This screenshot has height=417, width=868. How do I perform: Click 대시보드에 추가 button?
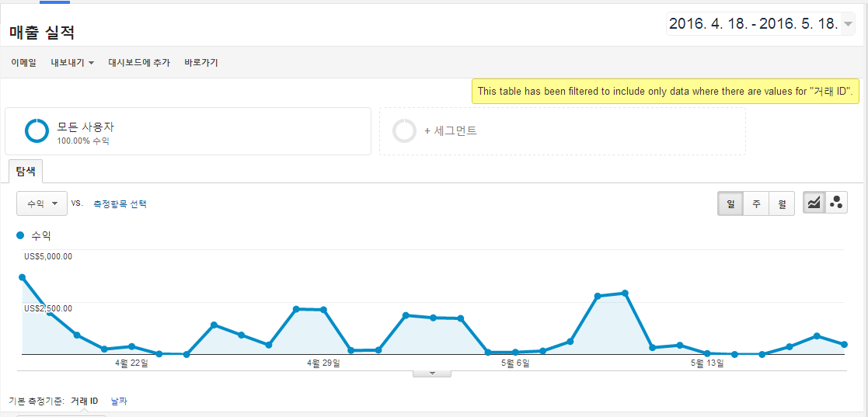point(139,63)
